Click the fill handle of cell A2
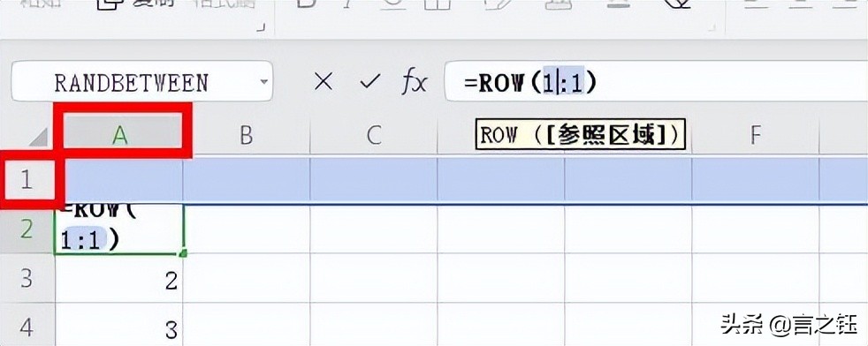This screenshot has width=868, height=346. coord(183,253)
